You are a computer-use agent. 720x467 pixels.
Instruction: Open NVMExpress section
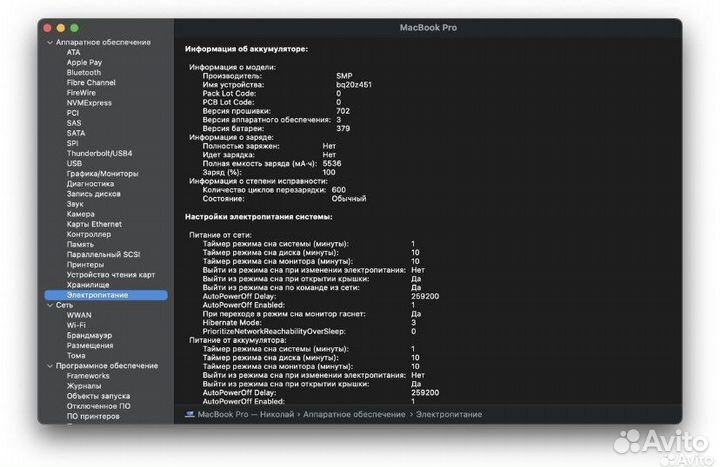tap(89, 103)
